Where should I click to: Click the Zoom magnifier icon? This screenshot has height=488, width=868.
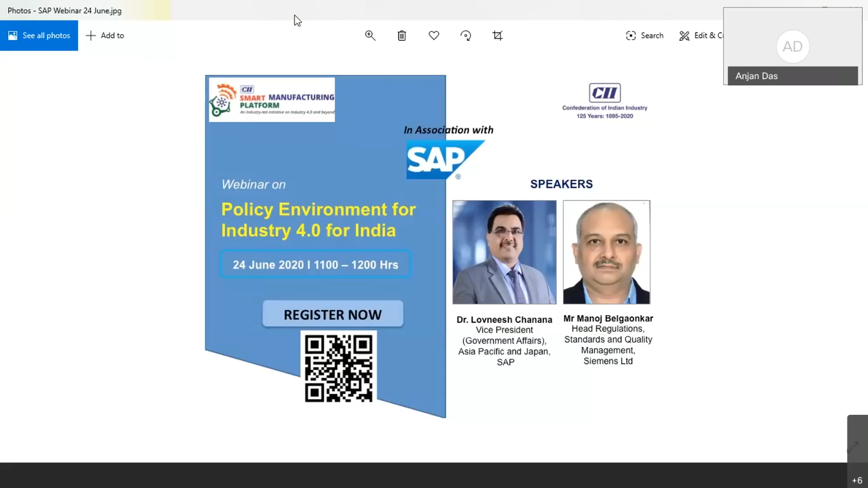(x=370, y=35)
